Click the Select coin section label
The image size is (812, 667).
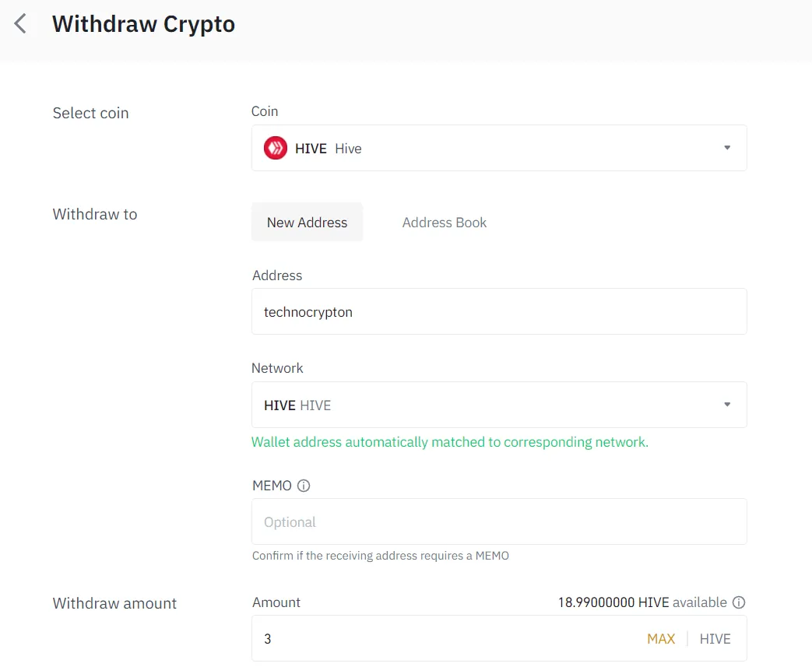pyautogui.click(x=90, y=113)
